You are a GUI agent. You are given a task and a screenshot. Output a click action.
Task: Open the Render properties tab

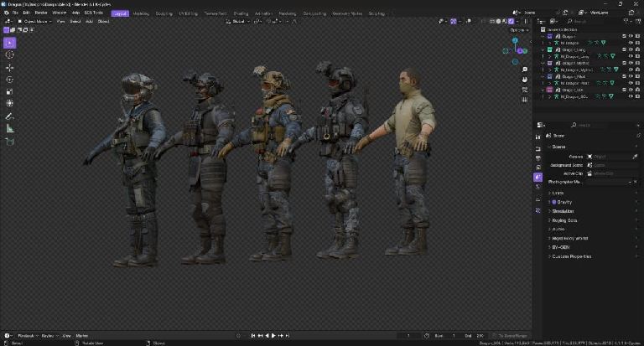(538, 148)
